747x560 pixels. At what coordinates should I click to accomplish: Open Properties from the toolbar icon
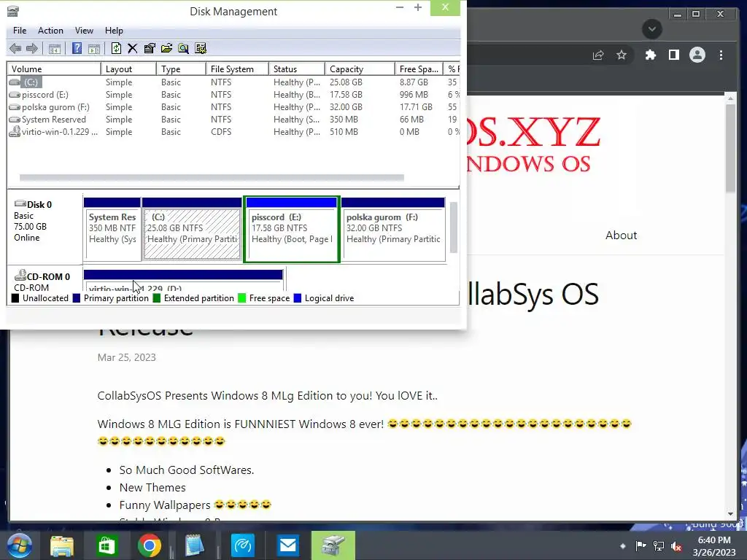tap(150, 48)
